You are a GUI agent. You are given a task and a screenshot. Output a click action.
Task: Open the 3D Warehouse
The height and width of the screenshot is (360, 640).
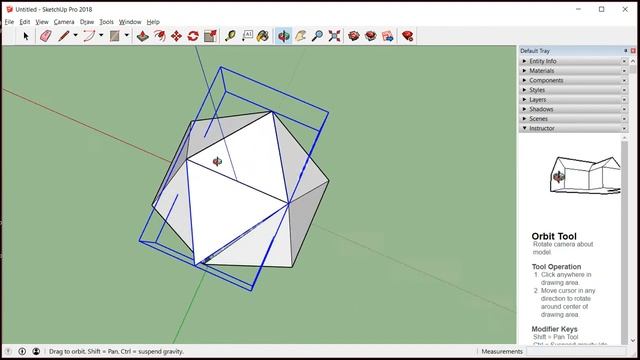pos(354,36)
